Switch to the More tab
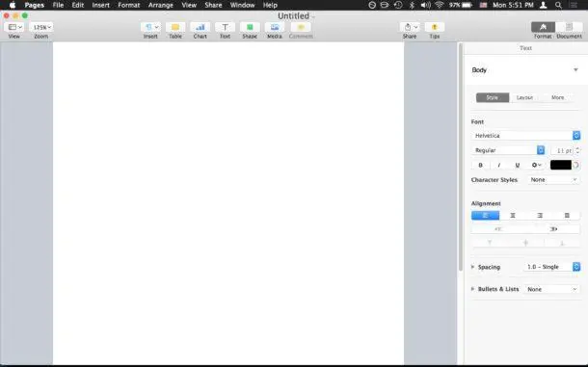This screenshot has width=588, height=367. pyautogui.click(x=557, y=97)
